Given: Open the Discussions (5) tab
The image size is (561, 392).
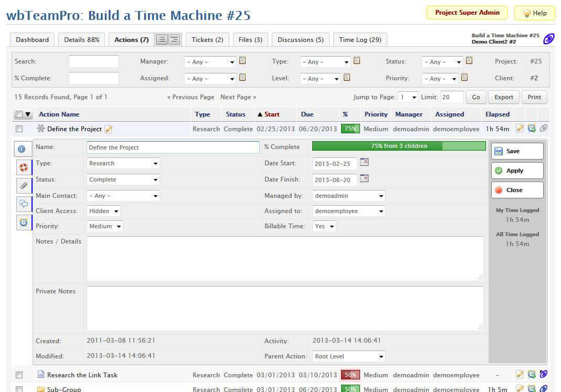Looking at the screenshot, I should [x=301, y=40].
